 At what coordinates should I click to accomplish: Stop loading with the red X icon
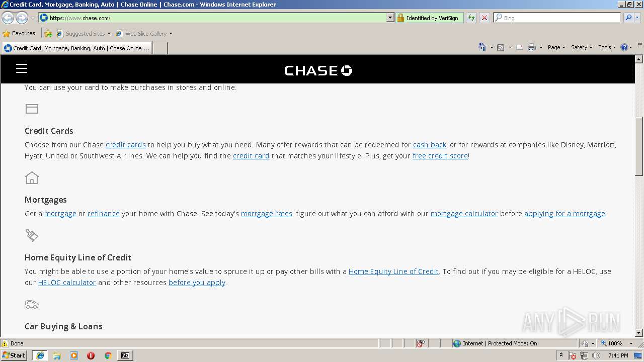(x=484, y=18)
